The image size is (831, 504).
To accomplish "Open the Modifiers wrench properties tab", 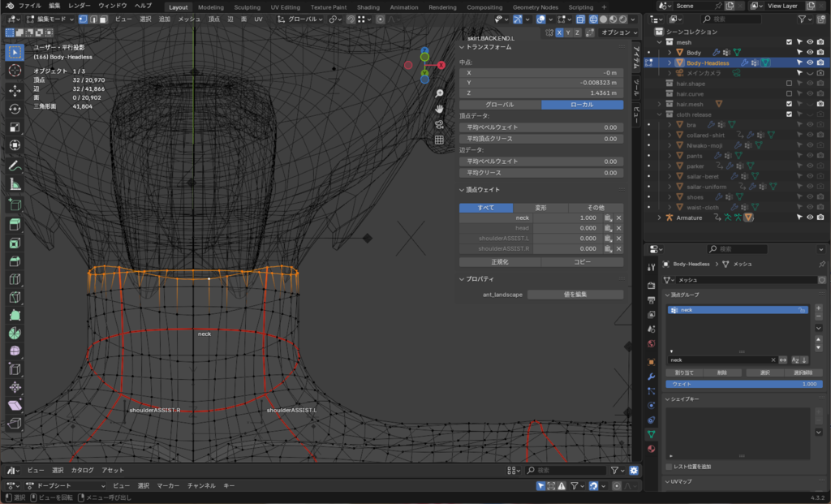I will (x=651, y=377).
